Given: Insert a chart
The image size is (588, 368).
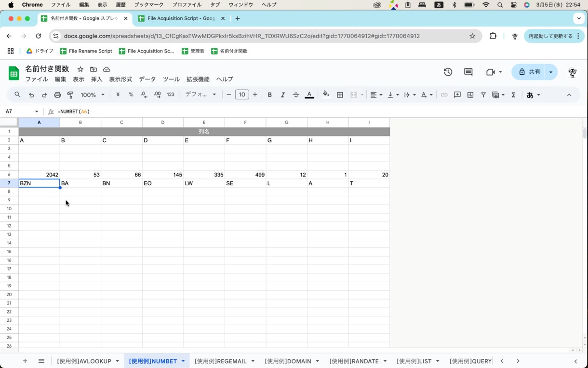Looking at the screenshot, I should pyautogui.click(x=470, y=95).
